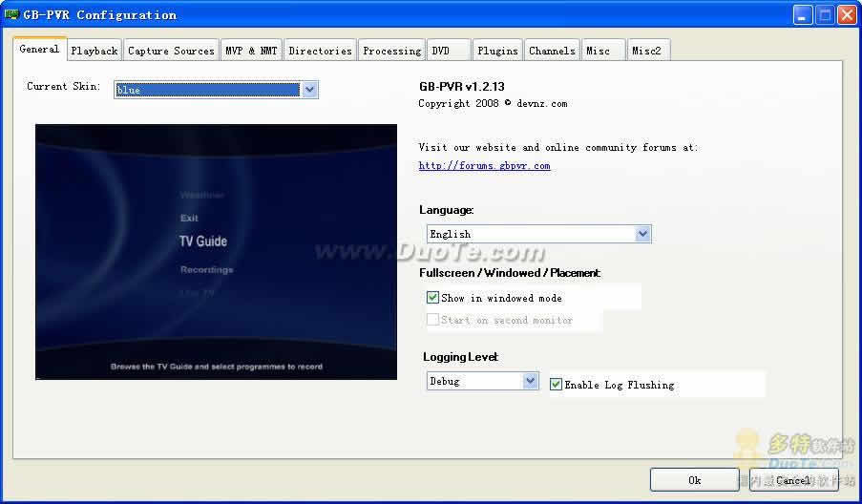Select the Channels tab
Image resolution: width=862 pixels, height=504 pixels.
click(x=552, y=51)
